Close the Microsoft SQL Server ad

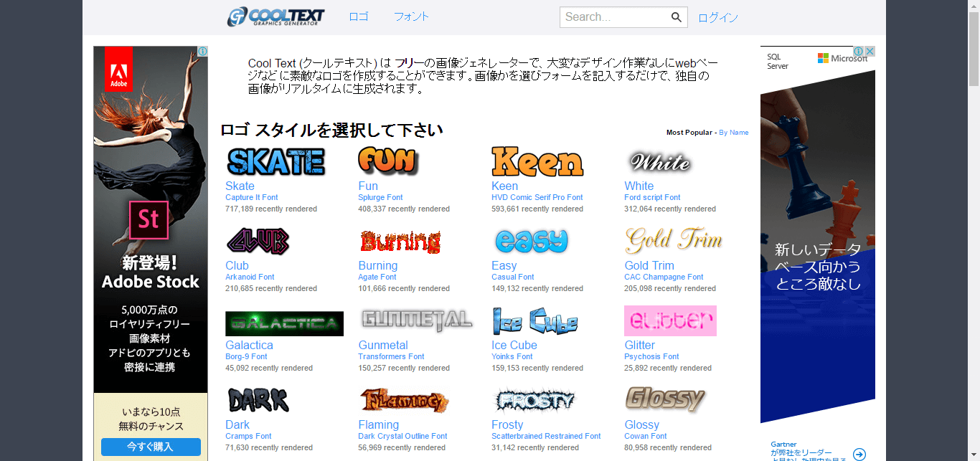(x=870, y=51)
